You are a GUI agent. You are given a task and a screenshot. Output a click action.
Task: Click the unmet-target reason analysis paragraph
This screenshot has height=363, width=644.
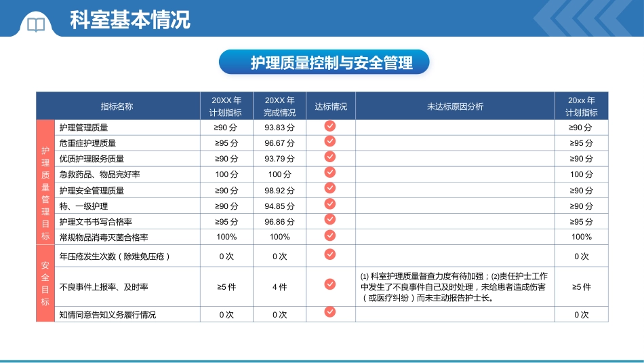454,287
